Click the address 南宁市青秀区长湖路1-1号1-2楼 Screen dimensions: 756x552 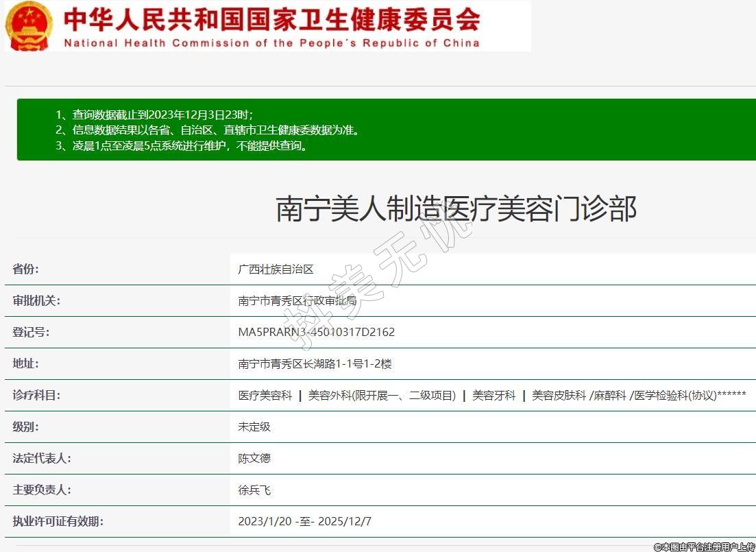[x=315, y=364]
